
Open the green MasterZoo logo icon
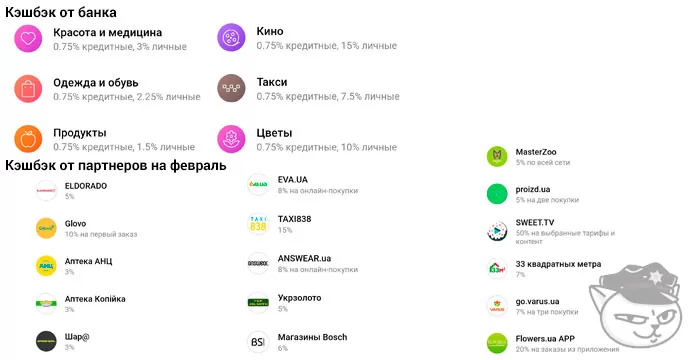click(x=497, y=157)
